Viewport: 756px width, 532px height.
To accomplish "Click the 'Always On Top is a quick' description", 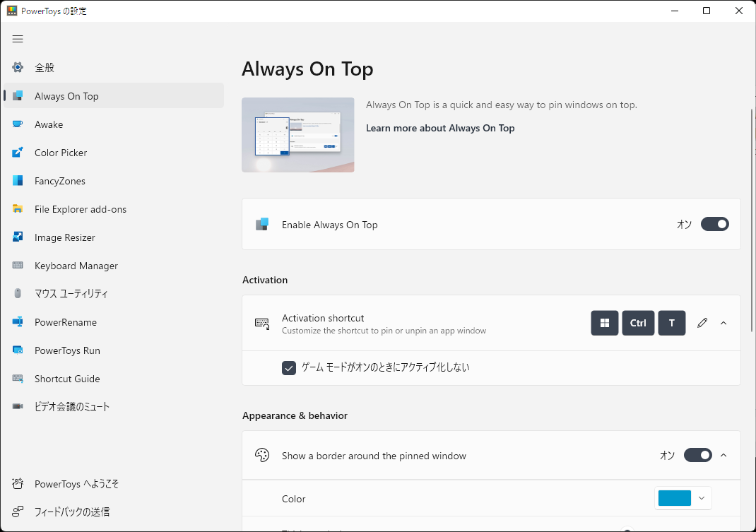I will tap(502, 105).
